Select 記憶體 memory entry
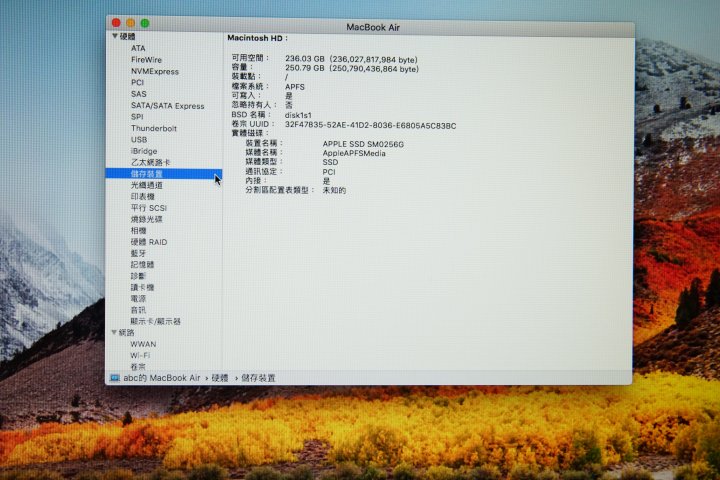 (x=142, y=265)
